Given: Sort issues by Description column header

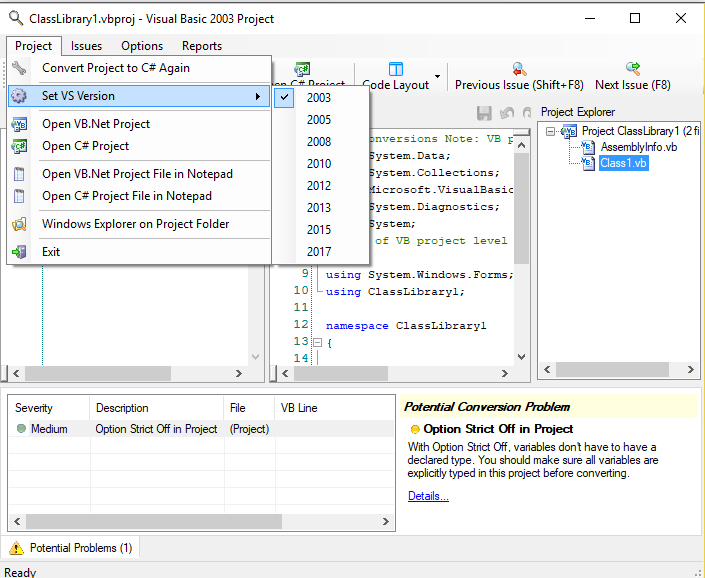Looking at the screenshot, I should 157,408.
